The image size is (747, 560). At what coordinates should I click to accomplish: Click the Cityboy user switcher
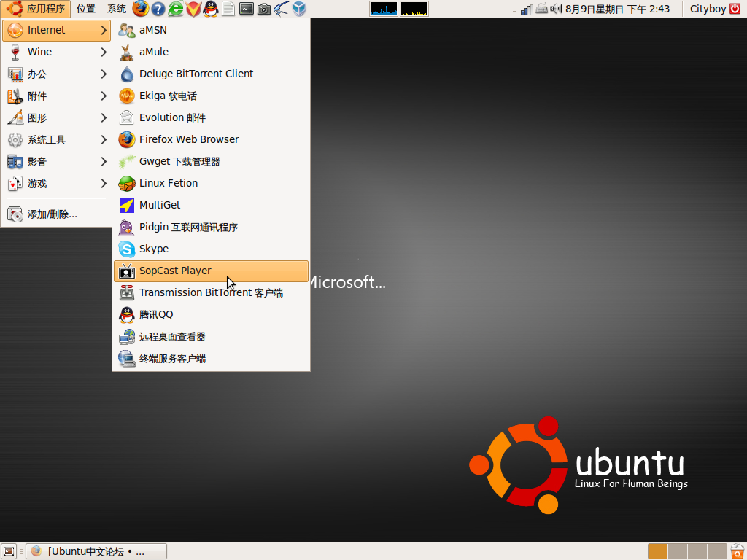[x=708, y=9]
